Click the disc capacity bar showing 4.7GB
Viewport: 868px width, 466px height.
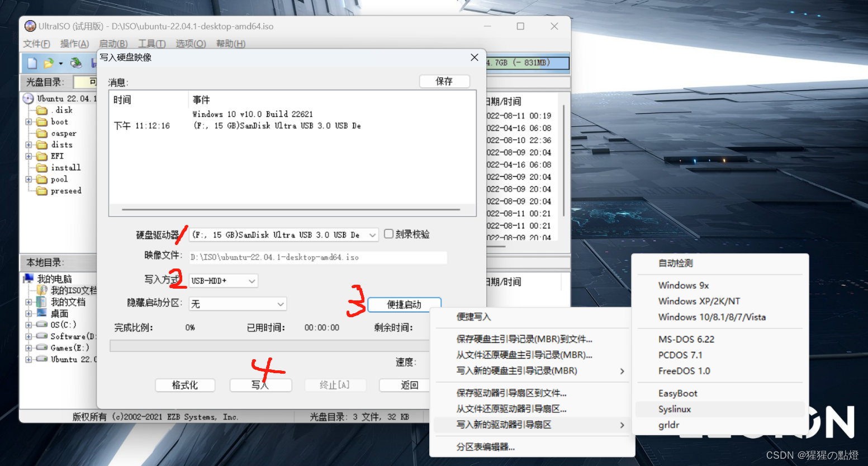coord(528,63)
